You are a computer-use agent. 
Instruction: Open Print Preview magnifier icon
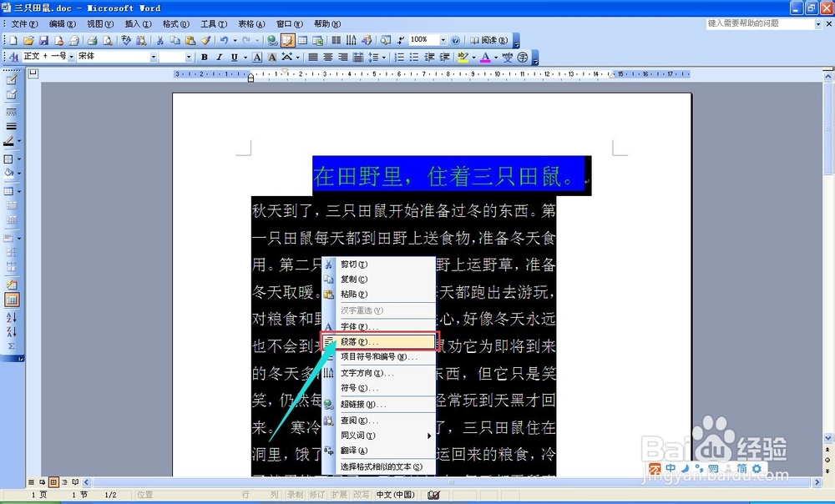tap(107, 40)
